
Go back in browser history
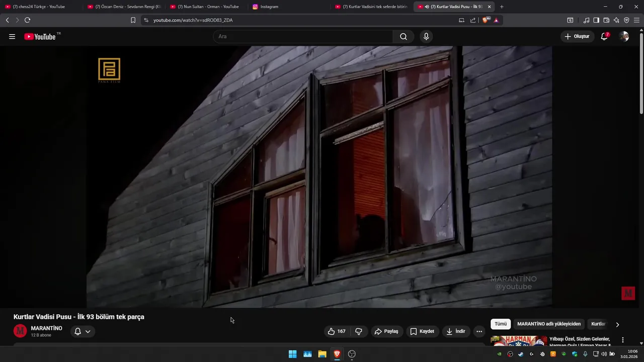click(7, 20)
